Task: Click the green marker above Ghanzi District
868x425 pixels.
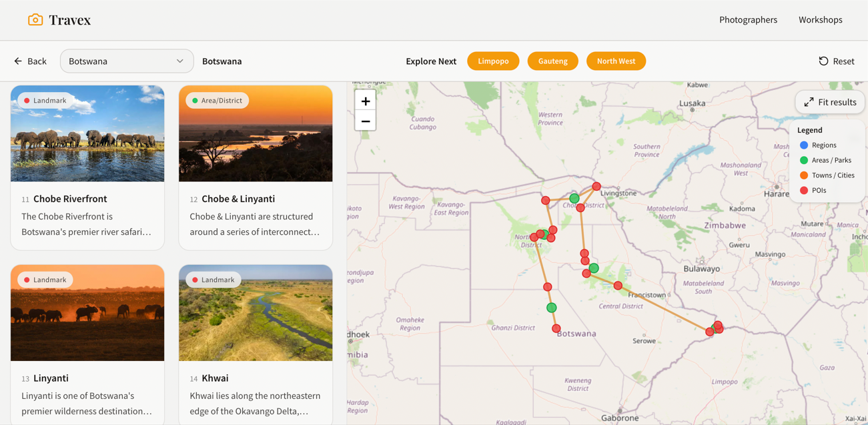Action: pyautogui.click(x=552, y=308)
